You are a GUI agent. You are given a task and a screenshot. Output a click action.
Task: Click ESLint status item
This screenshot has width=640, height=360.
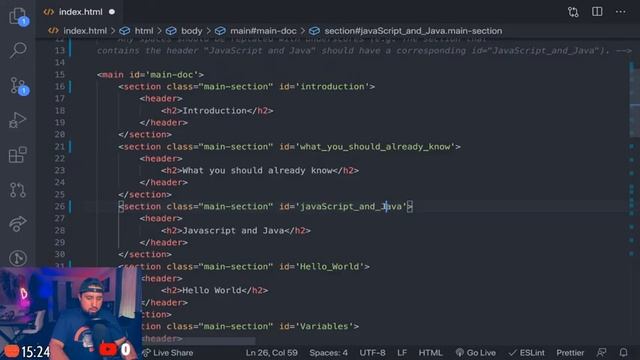(527, 353)
